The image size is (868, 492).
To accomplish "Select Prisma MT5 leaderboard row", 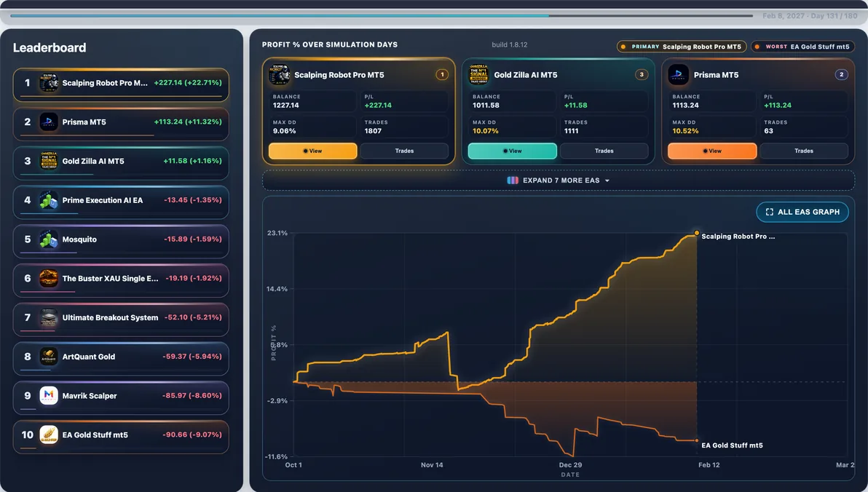I will coord(121,124).
